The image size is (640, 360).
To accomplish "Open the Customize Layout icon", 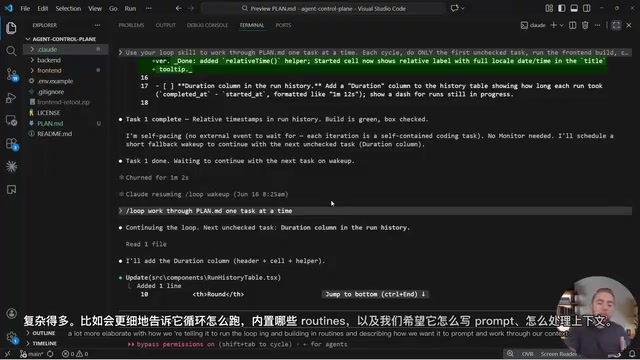I will click(x=549, y=8).
